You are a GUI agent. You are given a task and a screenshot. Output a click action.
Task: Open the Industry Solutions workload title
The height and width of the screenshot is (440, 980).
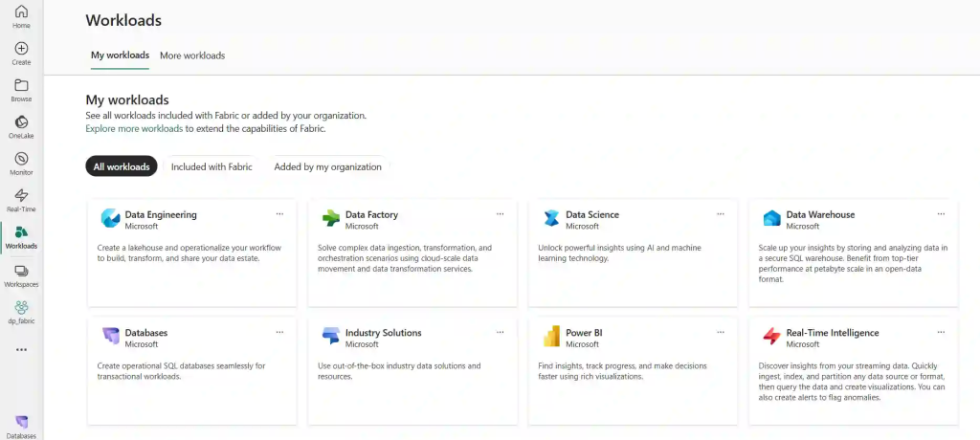(384, 333)
